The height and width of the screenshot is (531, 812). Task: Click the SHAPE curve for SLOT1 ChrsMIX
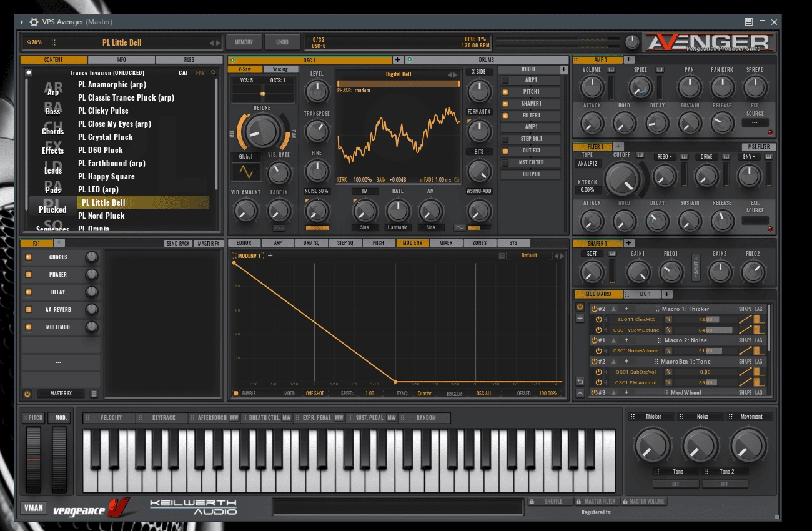tap(745, 319)
